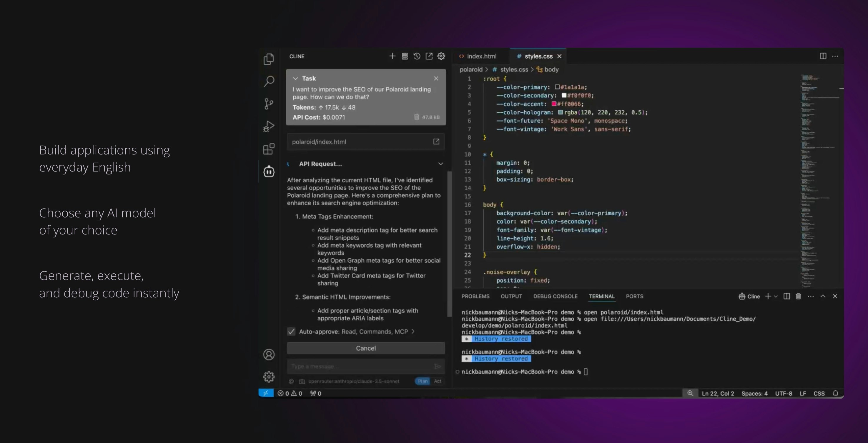Expand Auto-approve options arrow

click(413, 332)
